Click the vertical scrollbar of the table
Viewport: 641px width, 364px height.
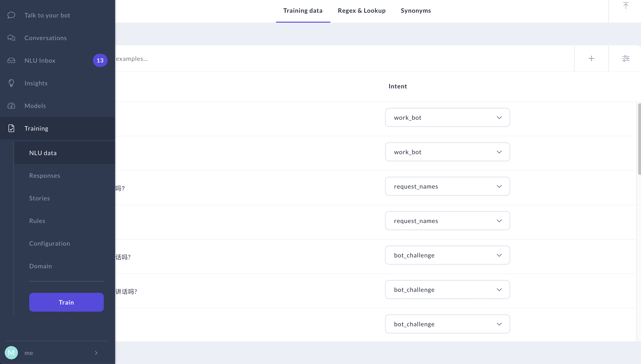pyautogui.click(x=639, y=139)
